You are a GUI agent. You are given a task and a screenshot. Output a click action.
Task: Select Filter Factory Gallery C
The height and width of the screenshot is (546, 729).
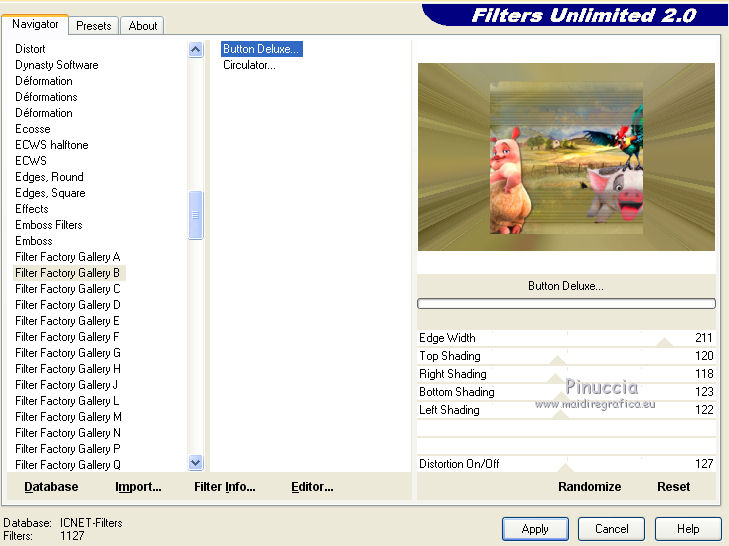click(x=68, y=289)
